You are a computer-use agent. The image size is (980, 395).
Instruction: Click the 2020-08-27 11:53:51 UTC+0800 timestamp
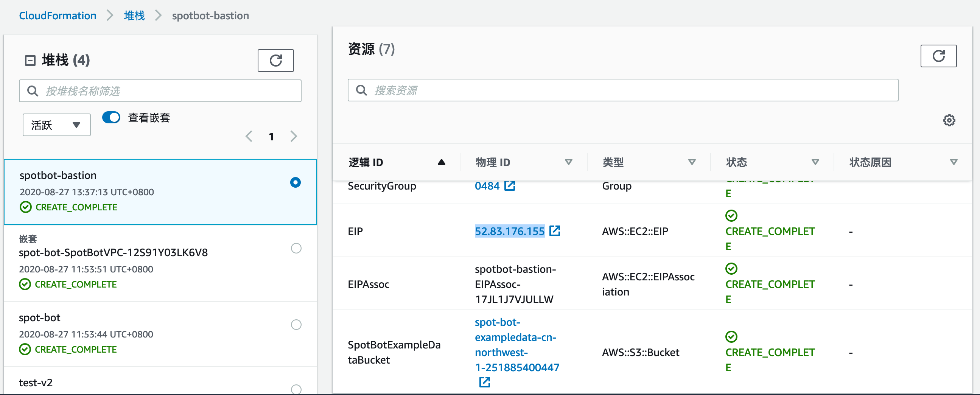coord(86,269)
